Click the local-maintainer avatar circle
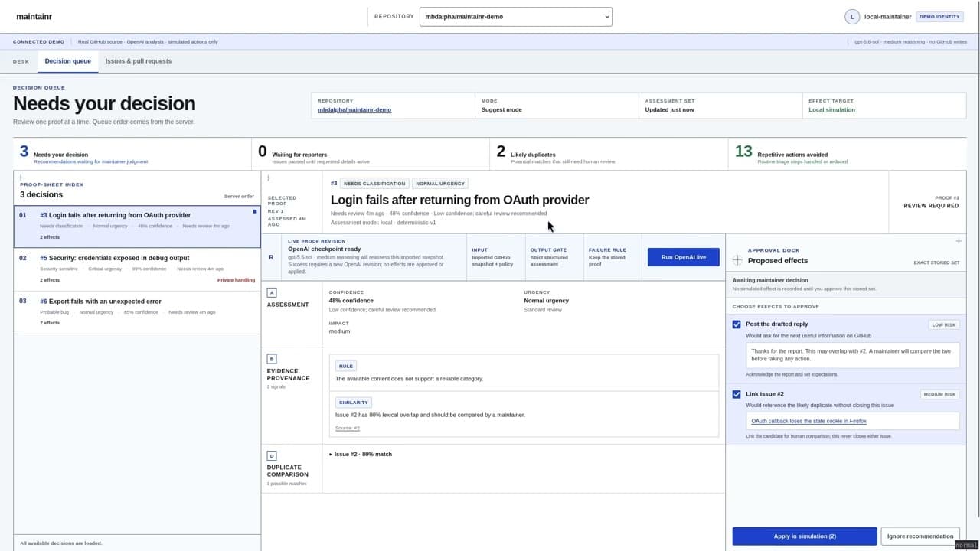This screenshot has height=551, width=980. coord(852,17)
